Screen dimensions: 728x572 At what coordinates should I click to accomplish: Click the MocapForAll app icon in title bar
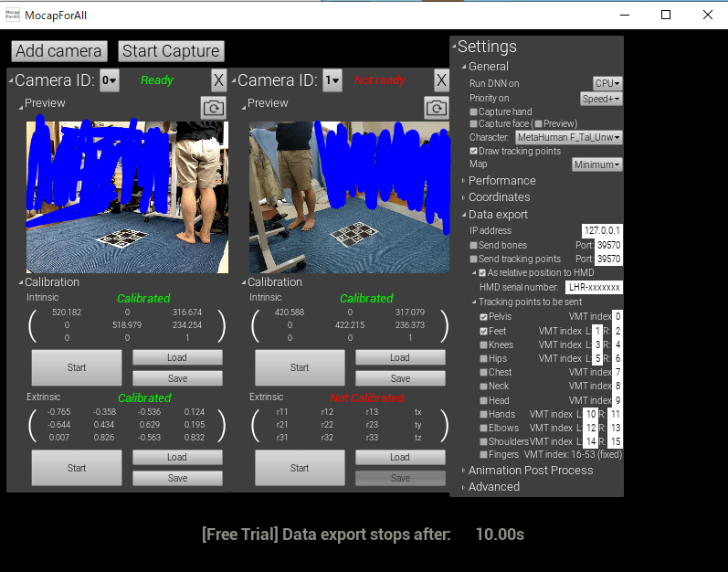click(13, 15)
